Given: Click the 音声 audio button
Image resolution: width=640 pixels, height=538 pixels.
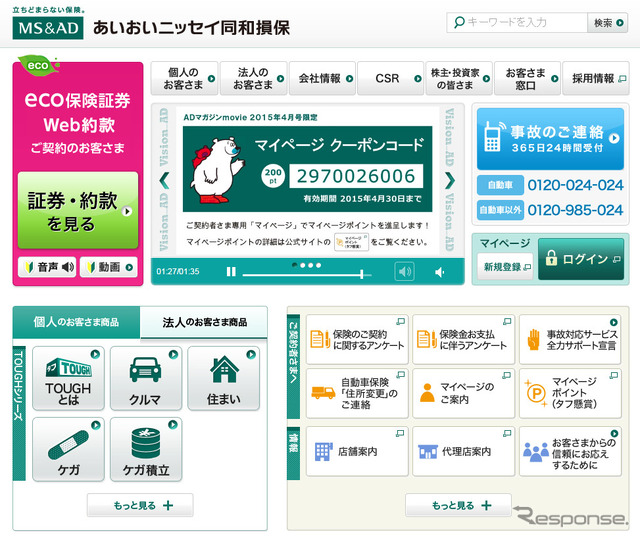Looking at the screenshot, I should pos(47,267).
